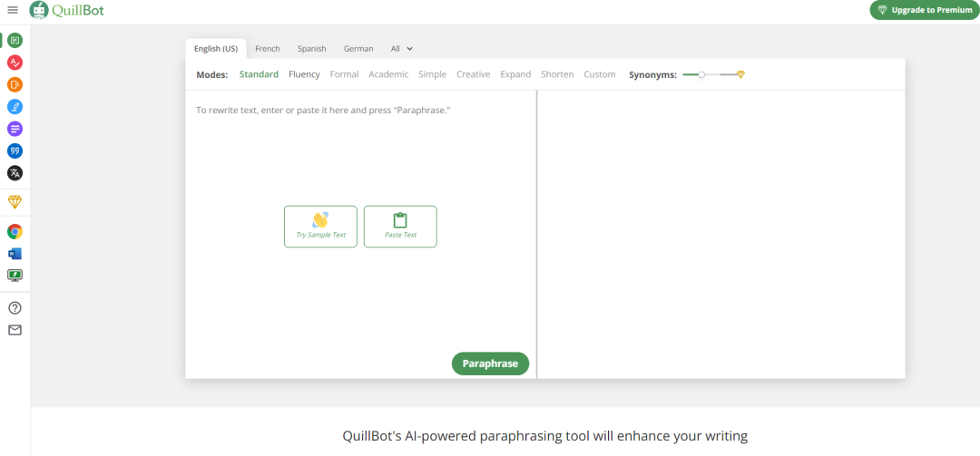The height and width of the screenshot is (456, 980).
Task: Click the premium diamond on synonyms slider
Action: 740,74
